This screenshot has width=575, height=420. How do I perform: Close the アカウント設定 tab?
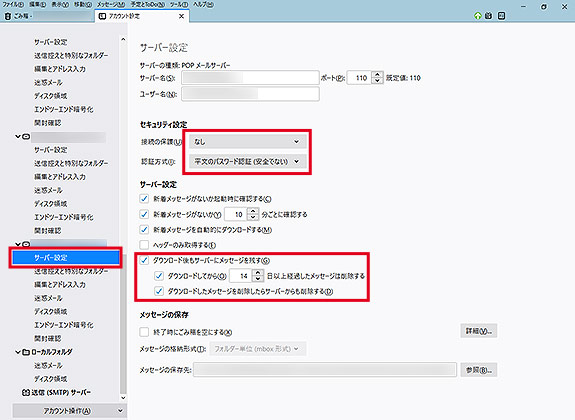coord(181,16)
